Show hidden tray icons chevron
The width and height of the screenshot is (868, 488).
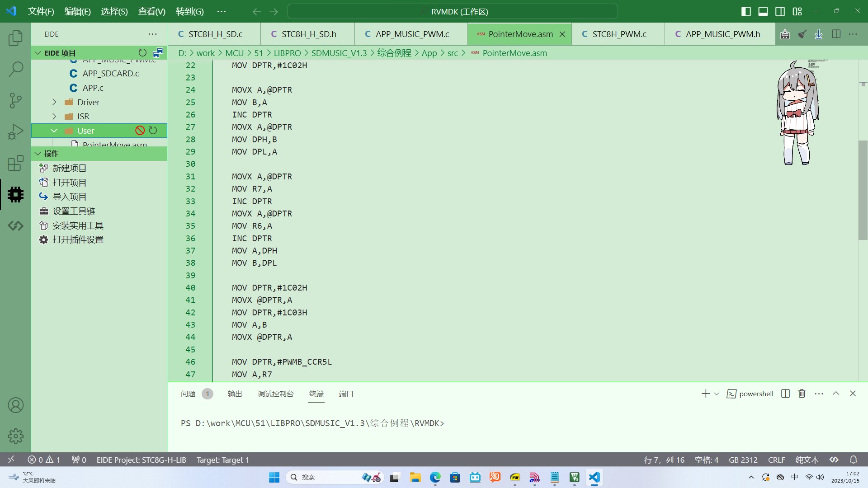tap(751, 477)
